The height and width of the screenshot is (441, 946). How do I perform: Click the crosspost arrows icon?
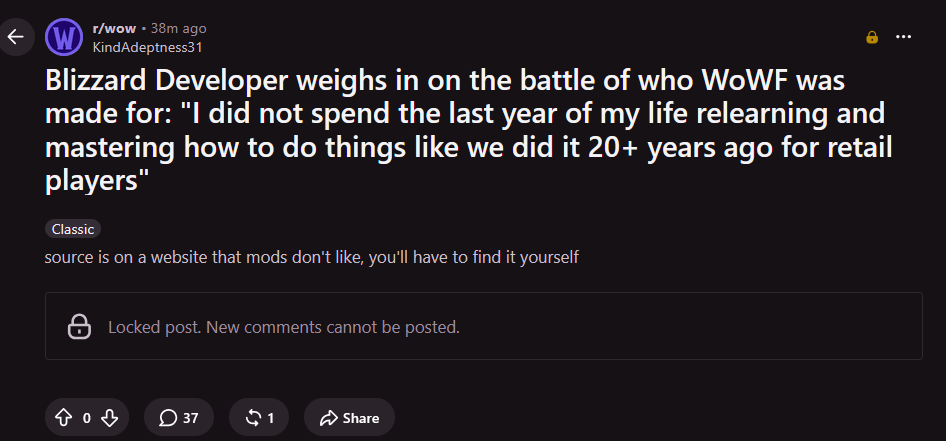point(253,417)
